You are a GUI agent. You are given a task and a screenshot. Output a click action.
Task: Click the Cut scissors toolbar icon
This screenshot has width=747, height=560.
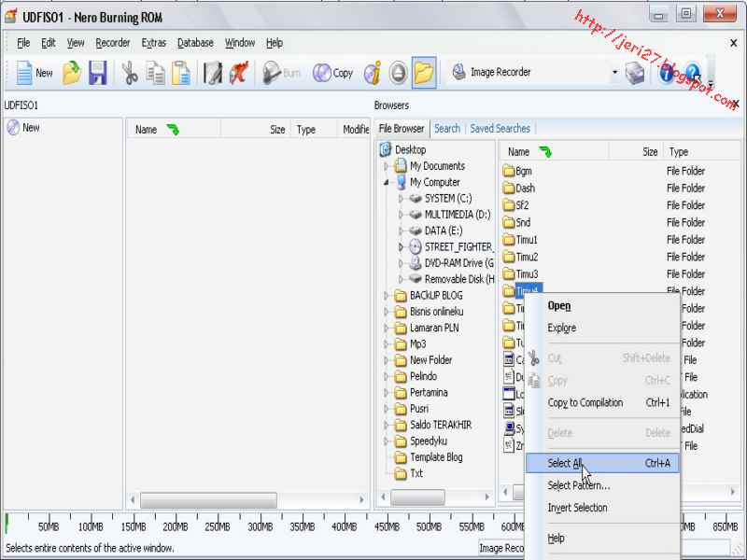pyautogui.click(x=129, y=73)
